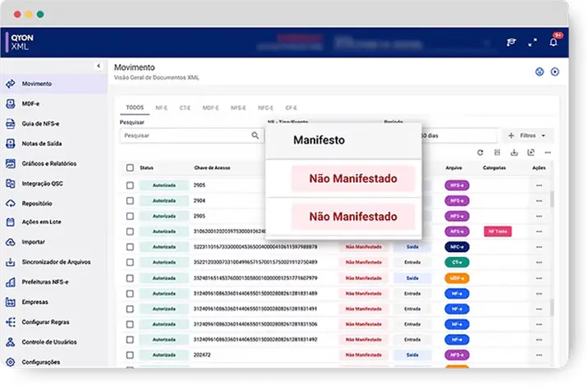
Task: Expand the Filtros dropdown
Action: click(526, 135)
